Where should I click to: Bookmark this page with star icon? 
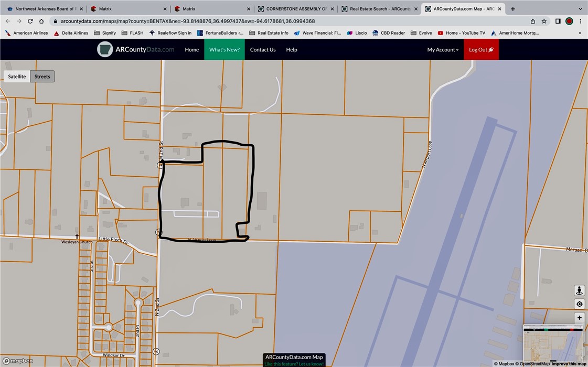tap(544, 21)
